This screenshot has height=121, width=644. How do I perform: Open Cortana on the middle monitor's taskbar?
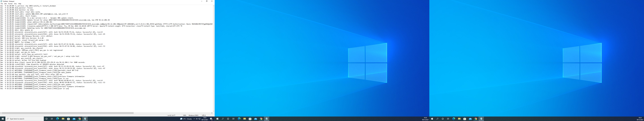pyautogui.click(x=228, y=119)
